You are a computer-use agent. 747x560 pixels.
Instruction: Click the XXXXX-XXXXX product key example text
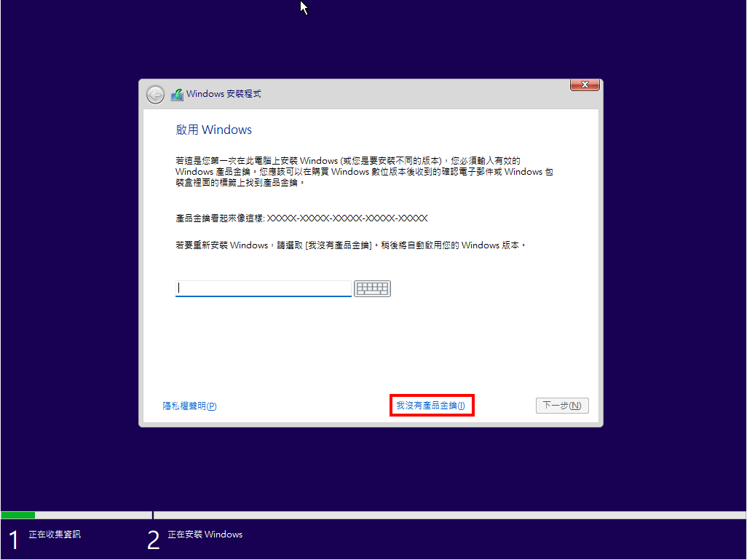[x=347, y=218]
